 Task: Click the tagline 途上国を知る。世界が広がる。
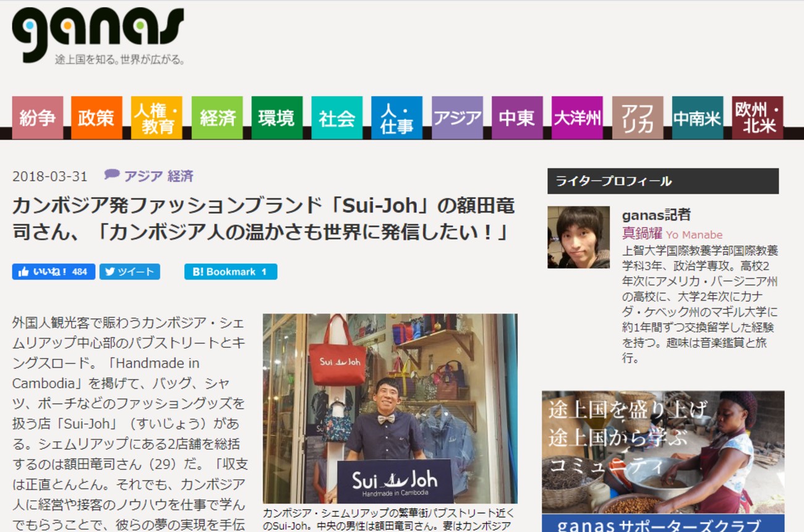[120, 60]
